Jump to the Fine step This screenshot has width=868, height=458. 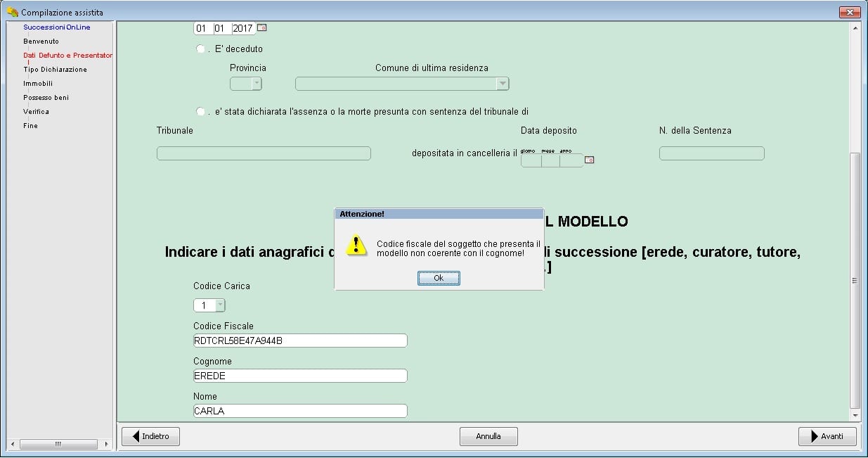(x=30, y=125)
